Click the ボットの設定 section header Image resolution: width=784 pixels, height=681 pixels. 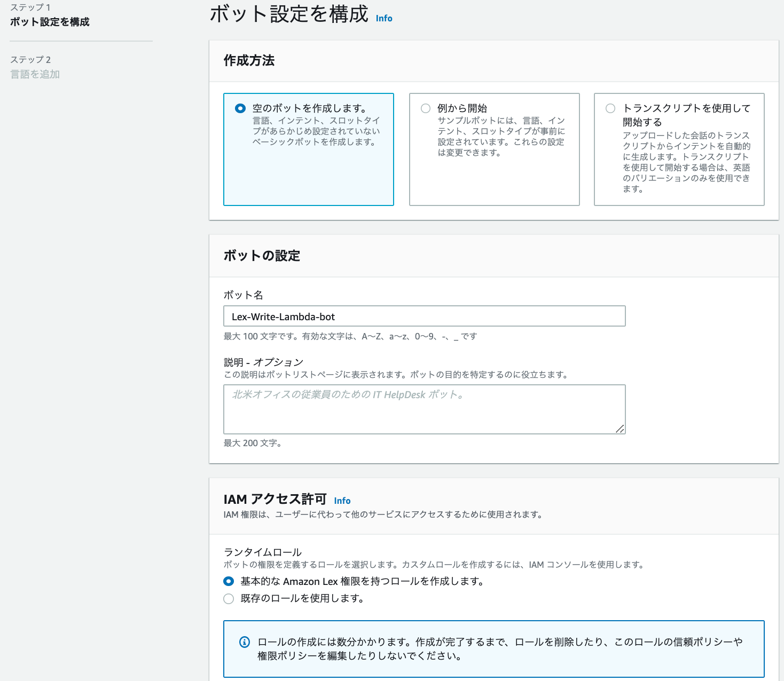261,256
